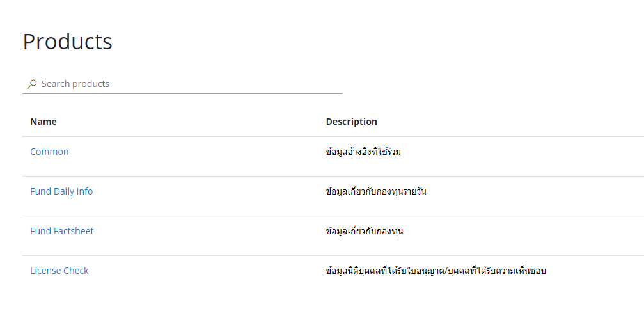Click the Description column header
Screen dimensions: 644x311
tap(351, 122)
